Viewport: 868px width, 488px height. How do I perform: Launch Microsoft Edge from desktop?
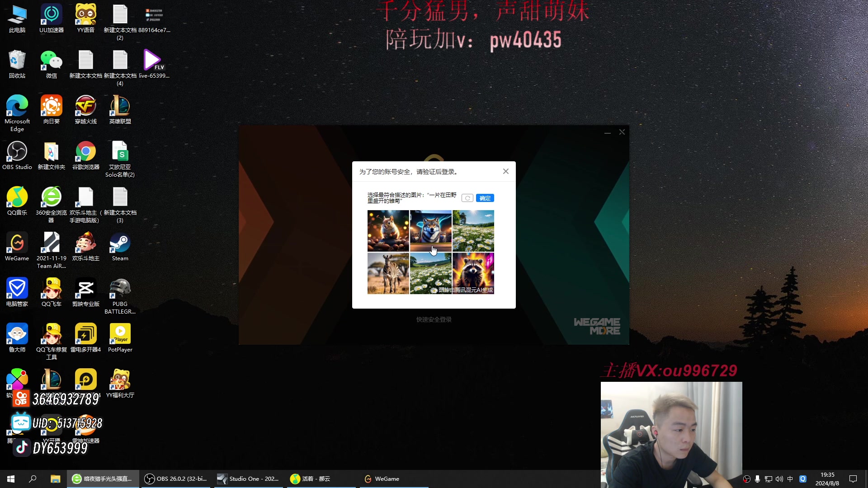coord(17,114)
